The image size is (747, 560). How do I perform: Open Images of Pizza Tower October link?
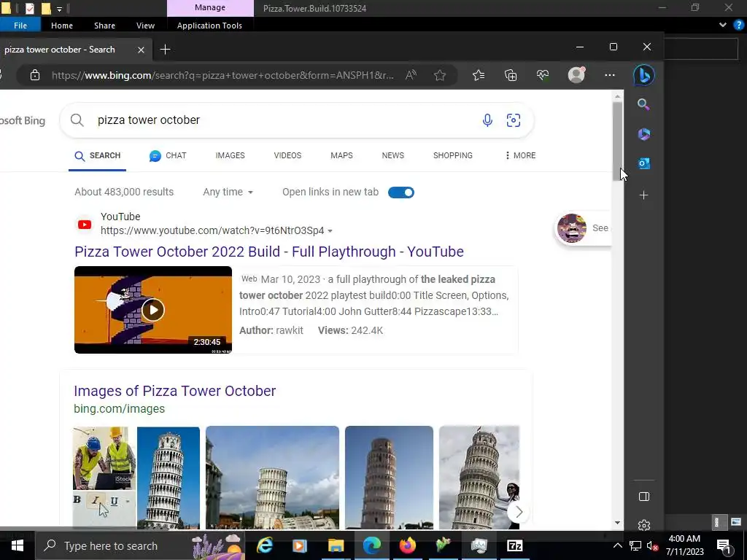tap(175, 391)
